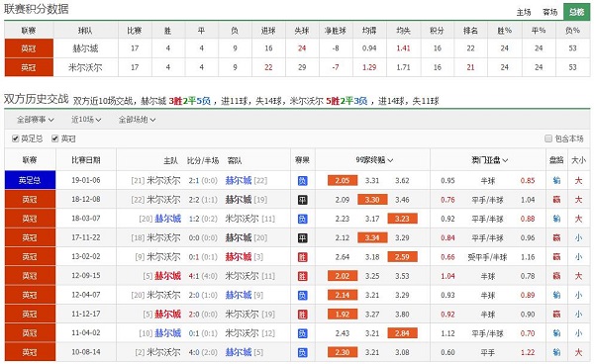
Task: Switch to the 主场 tab
Action: tap(524, 12)
